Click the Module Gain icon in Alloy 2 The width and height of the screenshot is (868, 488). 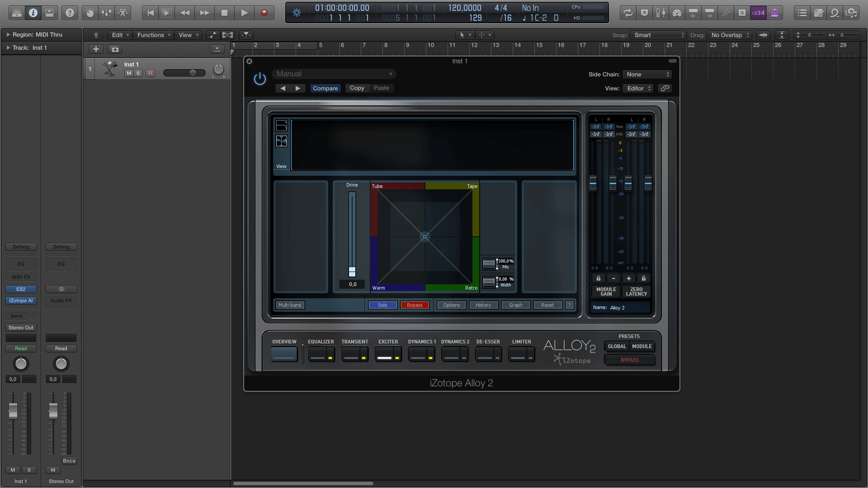(606, 291)
